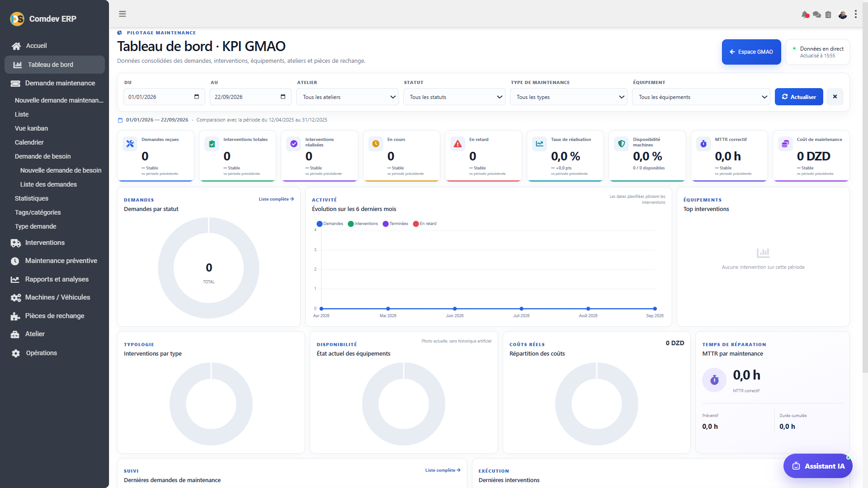Click the Taux de réalisation chart icon
Viewport: 868px width, 488px height.
point(540,144)
